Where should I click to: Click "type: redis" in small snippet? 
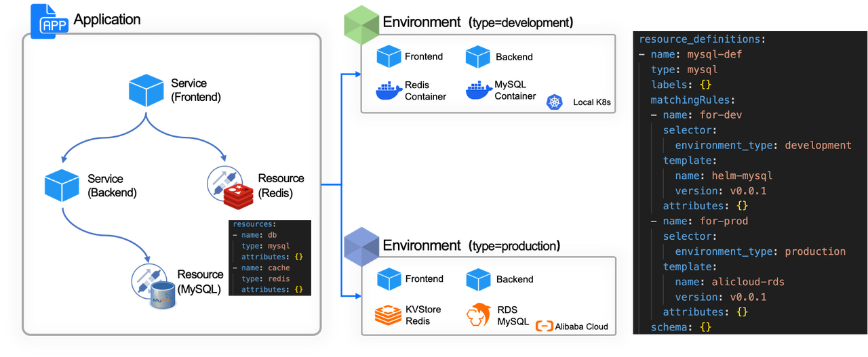click(x=265, y=278)
